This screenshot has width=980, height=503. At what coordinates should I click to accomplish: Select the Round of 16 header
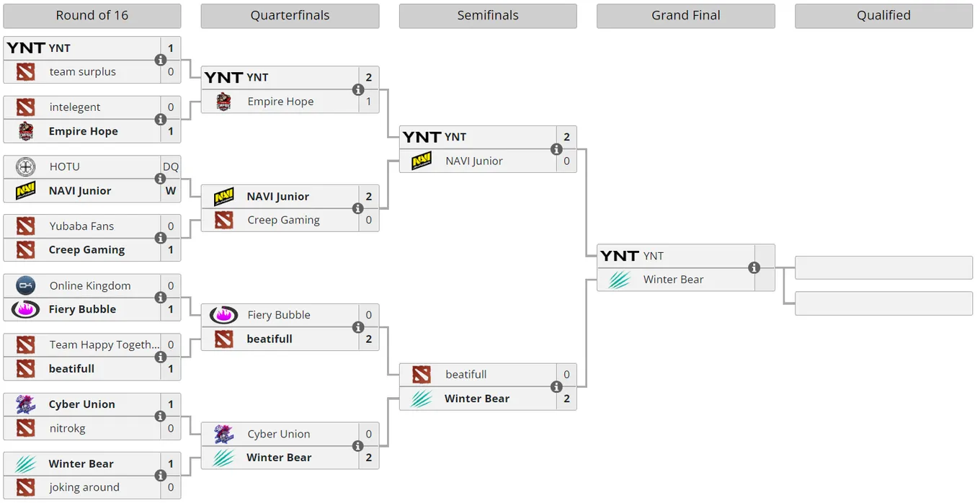click(x=92, y=16)
